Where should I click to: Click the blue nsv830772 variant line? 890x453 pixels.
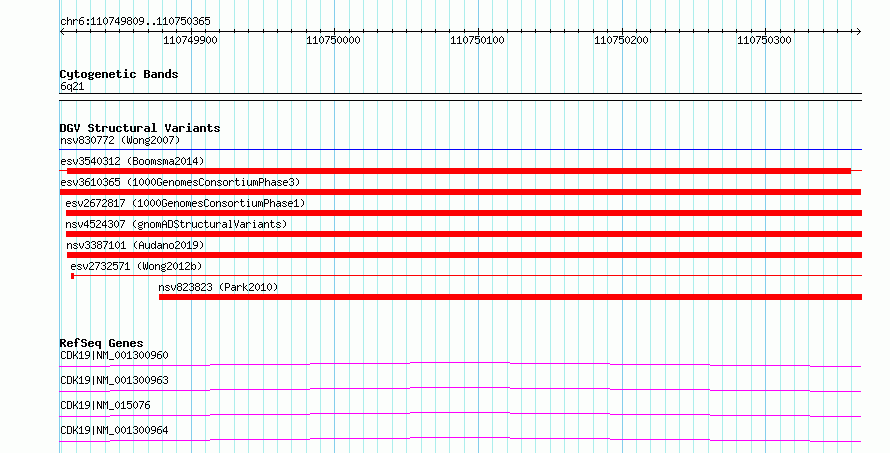point(460,150)
